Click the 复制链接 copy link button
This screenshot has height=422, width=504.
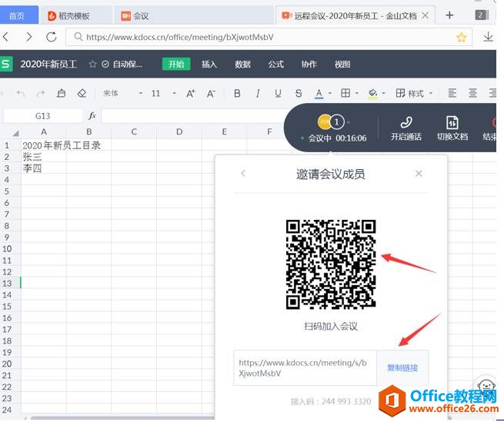402,368
